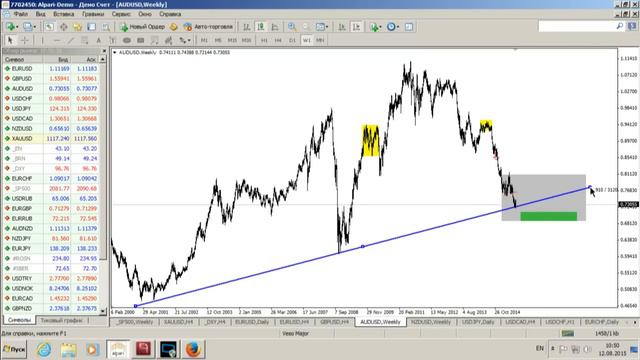This screenshot has height=360, width=640.
Task: Tile chart windows icon
Action: [320, 27]
